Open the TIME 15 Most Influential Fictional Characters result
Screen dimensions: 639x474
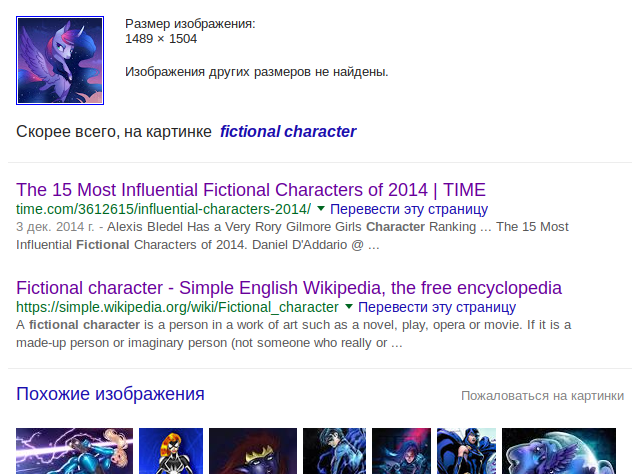[251, 190]
